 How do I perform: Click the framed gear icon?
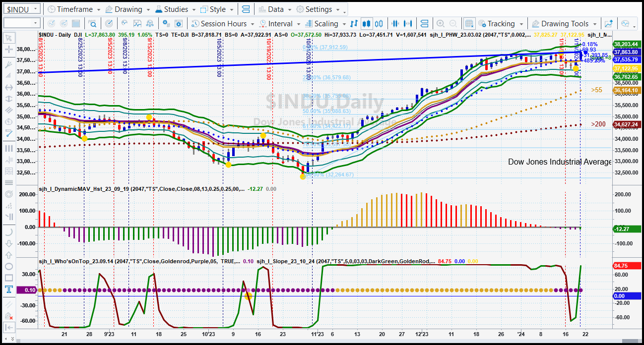tap(179, 23)
